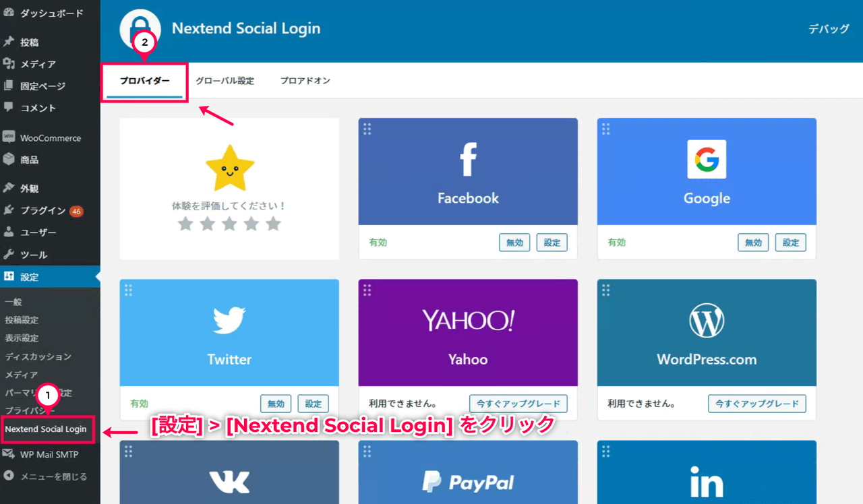Click the paintbrush icon beside 外観
The image size is (863, 504).
pyautogui.click(x=9, y=189)
